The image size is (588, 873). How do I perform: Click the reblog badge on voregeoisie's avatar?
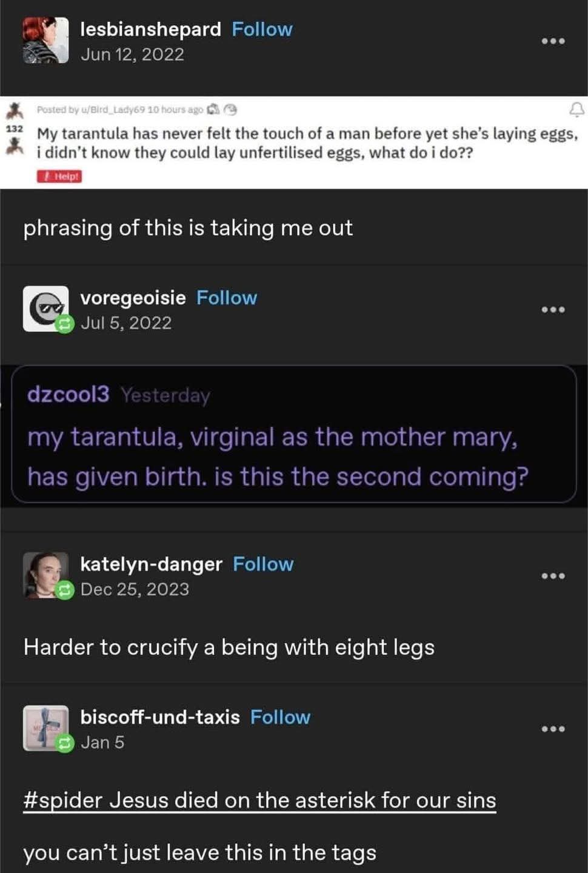click(64, 324)
